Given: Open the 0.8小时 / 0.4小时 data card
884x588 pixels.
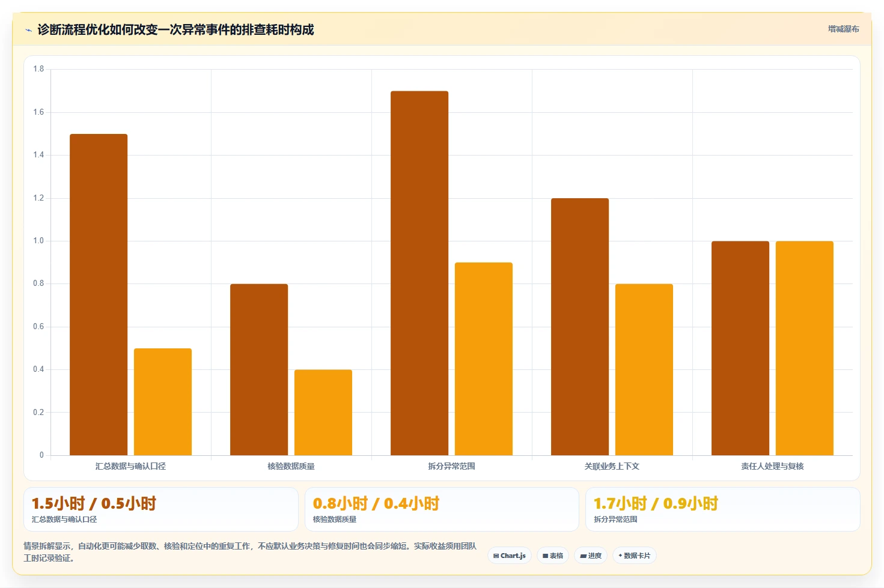Looking at the screenshot, I should click(x=442, y=509).
